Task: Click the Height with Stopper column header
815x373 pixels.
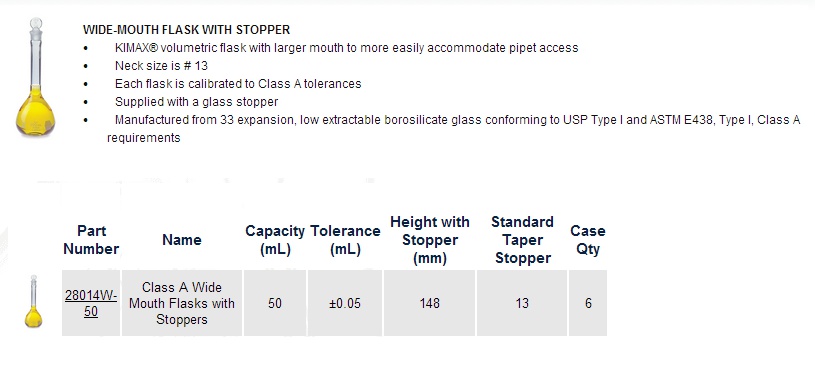Action: 429,239
